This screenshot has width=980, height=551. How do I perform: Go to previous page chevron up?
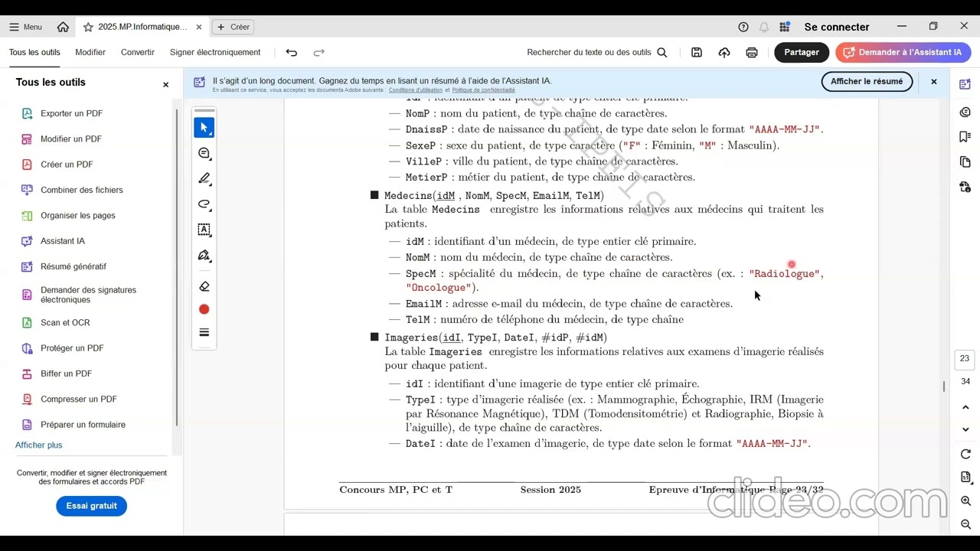pos(965,408)
